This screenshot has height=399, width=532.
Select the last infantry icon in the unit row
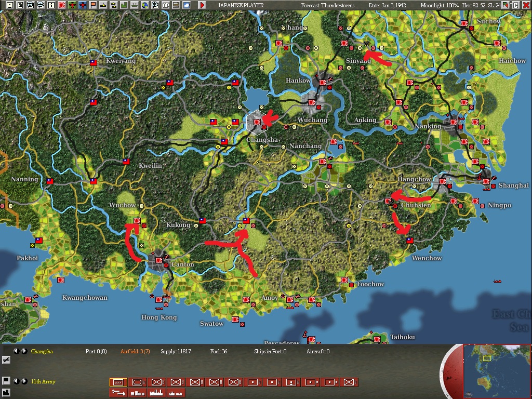tap(349, 382)
